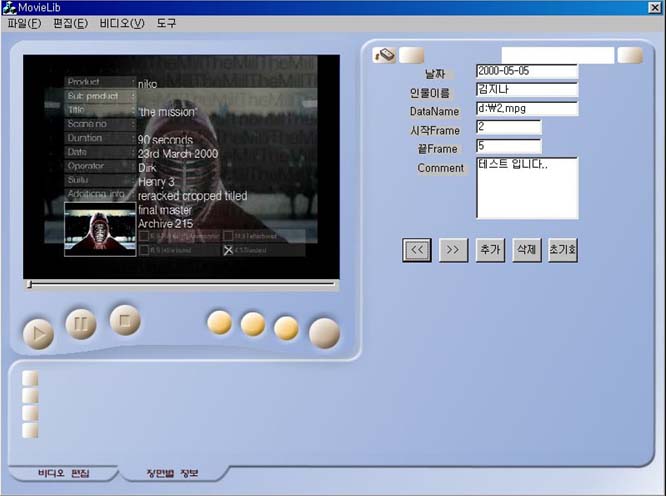Click the top small square in lower panel
The height and width of the screenshot is (496, 667).
coord(30,378)
